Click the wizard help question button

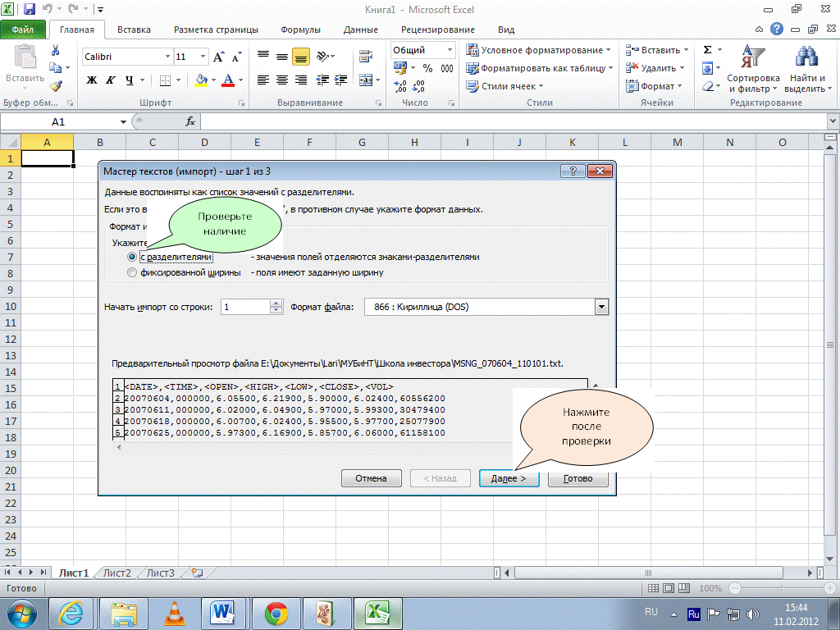[x=573, y=171]
